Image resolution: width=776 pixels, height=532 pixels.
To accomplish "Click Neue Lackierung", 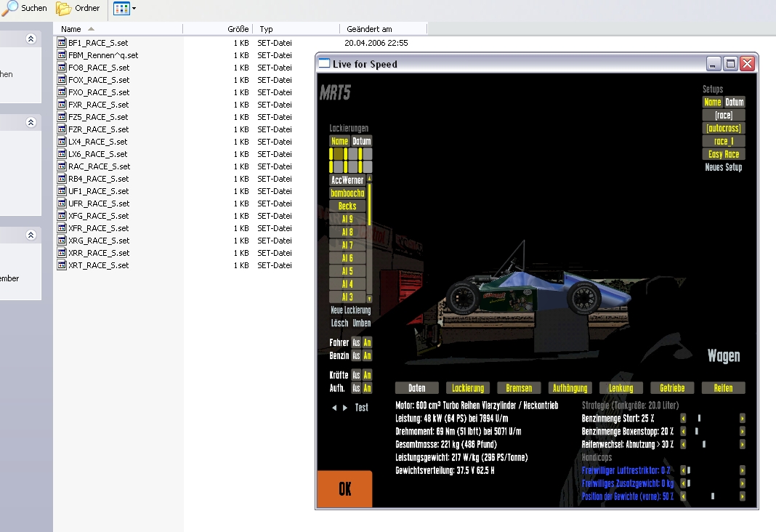I will 350,310.
